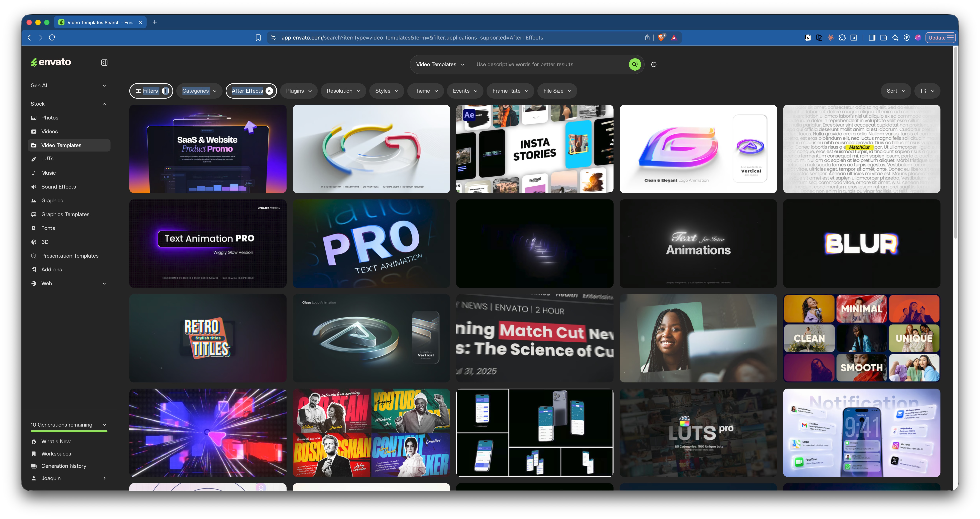Open the Video Templates item type dropdown

tap(440, 64)
